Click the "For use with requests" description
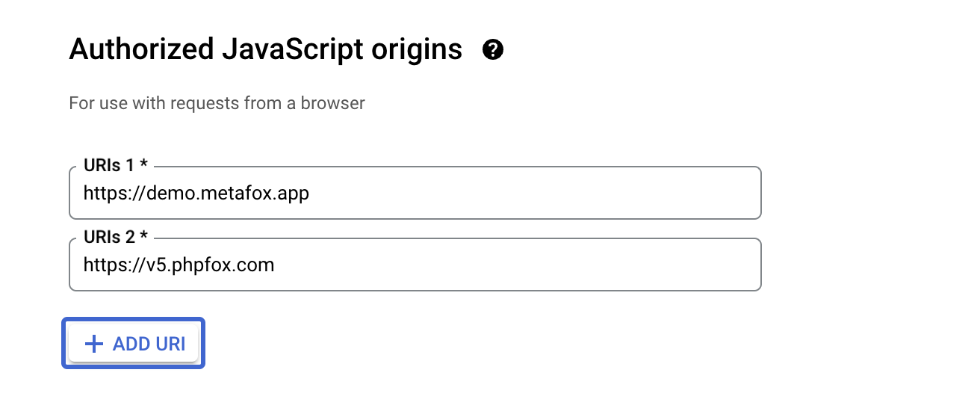The image size is (980, 414). (217, 102)
